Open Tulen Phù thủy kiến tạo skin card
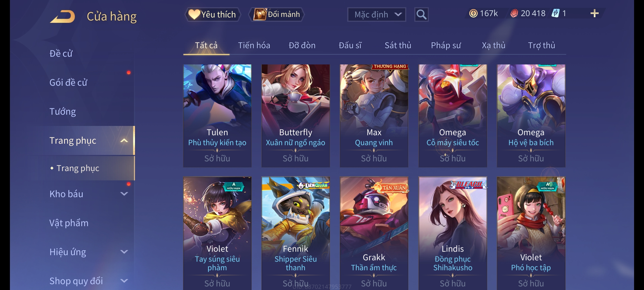Image resolution: width=644 pixels, height=290 pixels. point(217,116)
